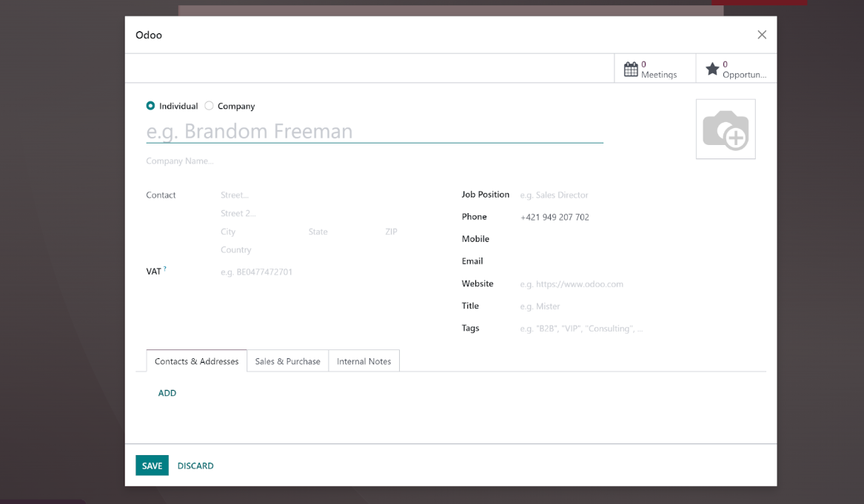The image size is (864, 504).
Task: Select the Contacts & Addresses tab
Action: 196,361
